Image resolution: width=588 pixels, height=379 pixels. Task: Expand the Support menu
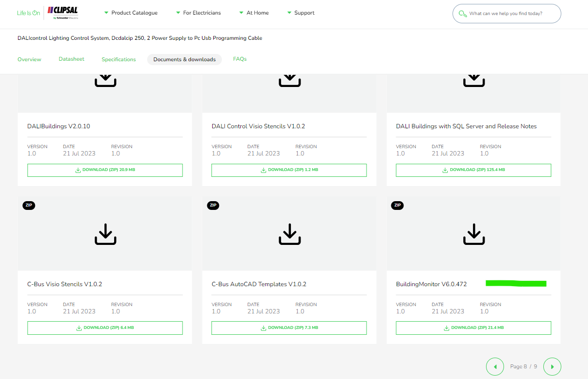301,13
